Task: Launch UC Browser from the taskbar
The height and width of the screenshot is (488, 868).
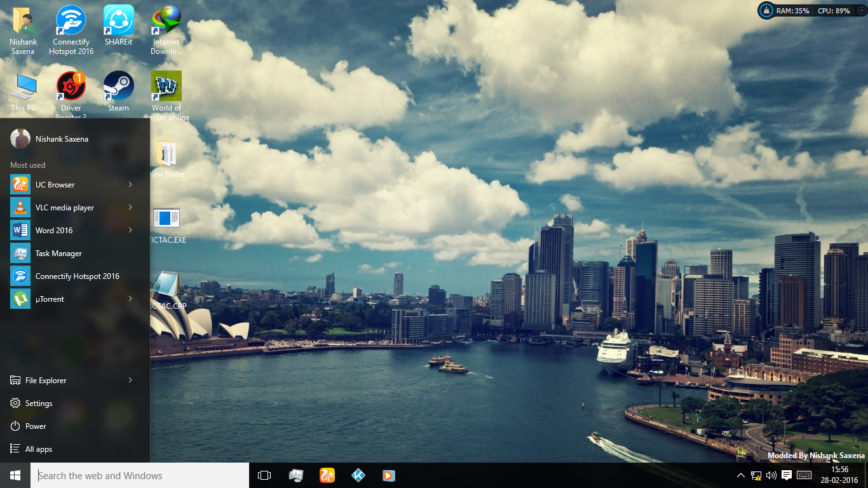Action: tap(327, 475)
